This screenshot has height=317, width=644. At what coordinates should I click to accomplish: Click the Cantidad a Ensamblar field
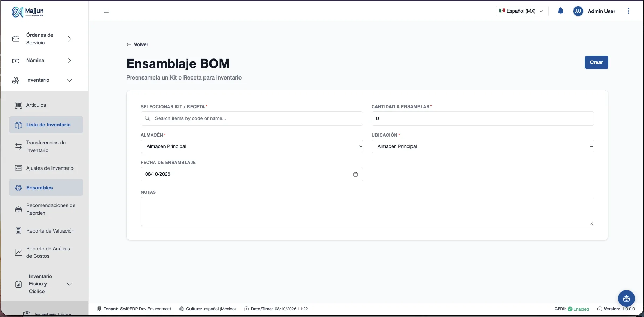483,118
